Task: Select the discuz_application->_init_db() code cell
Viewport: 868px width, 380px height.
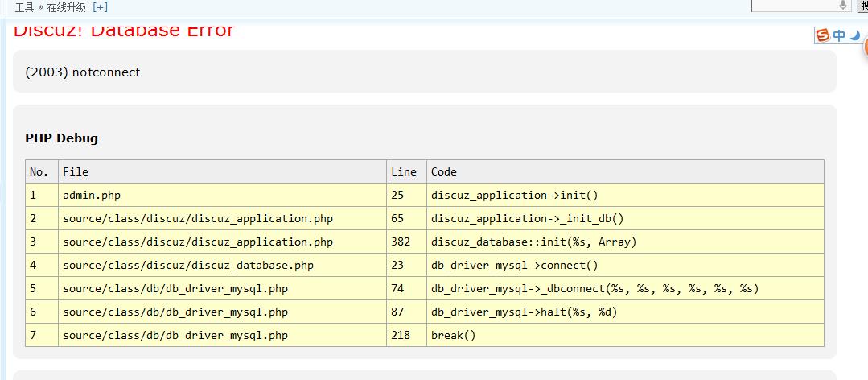Action: click(625, 218)
